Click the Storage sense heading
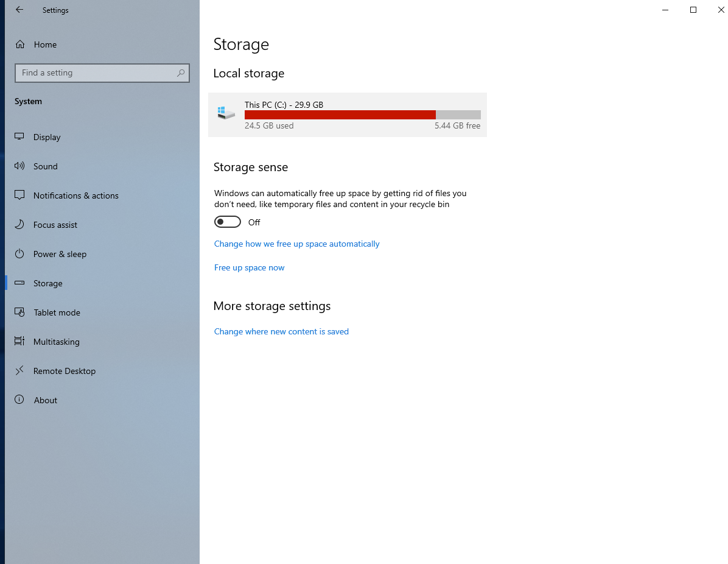The height and width of the screenshot is (564, 728). [x=251, y=167]
